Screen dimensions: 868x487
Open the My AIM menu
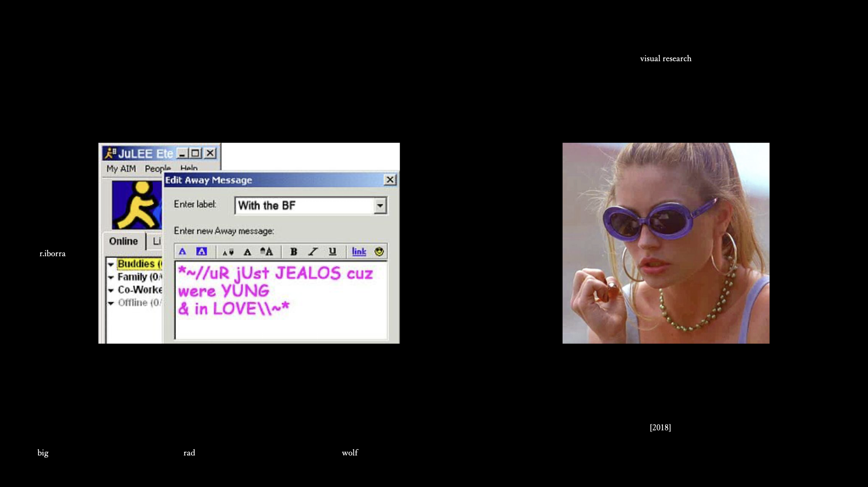pyautogui.click(x=121, y=169)
